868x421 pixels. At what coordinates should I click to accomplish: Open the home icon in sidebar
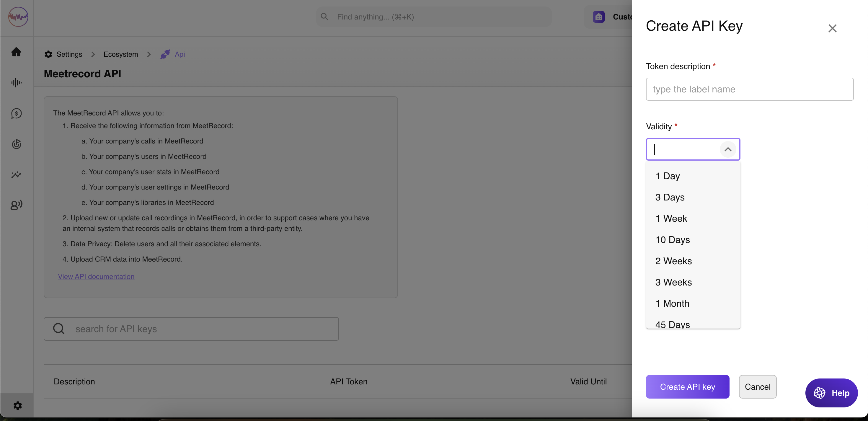(x=16, y=52)
